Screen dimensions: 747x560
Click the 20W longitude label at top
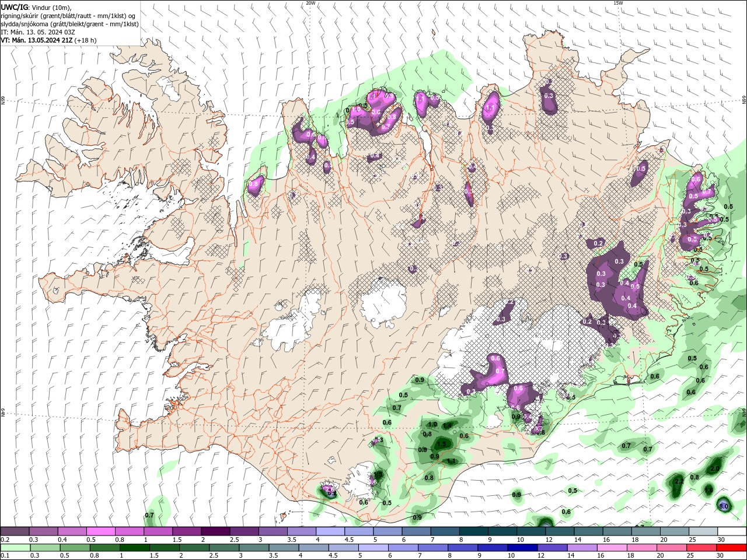coord(310,3)
